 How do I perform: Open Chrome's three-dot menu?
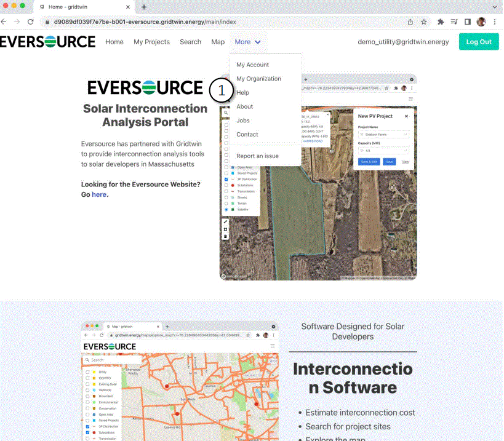click(x=495, y=21)
